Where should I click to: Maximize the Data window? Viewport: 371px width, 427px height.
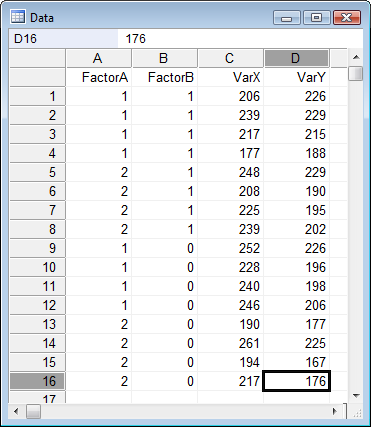point(317,17)
